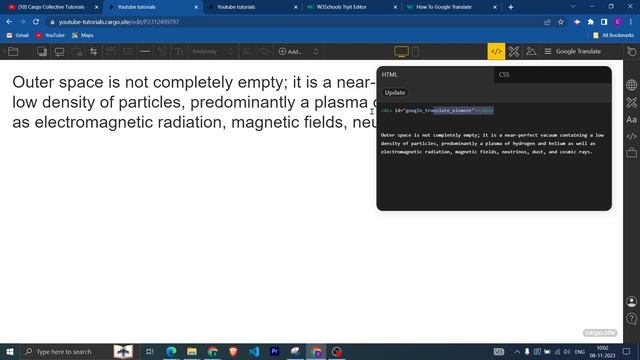Open Microsoft Edge from taskbar
640x360 pixels.
pos(171,351)
